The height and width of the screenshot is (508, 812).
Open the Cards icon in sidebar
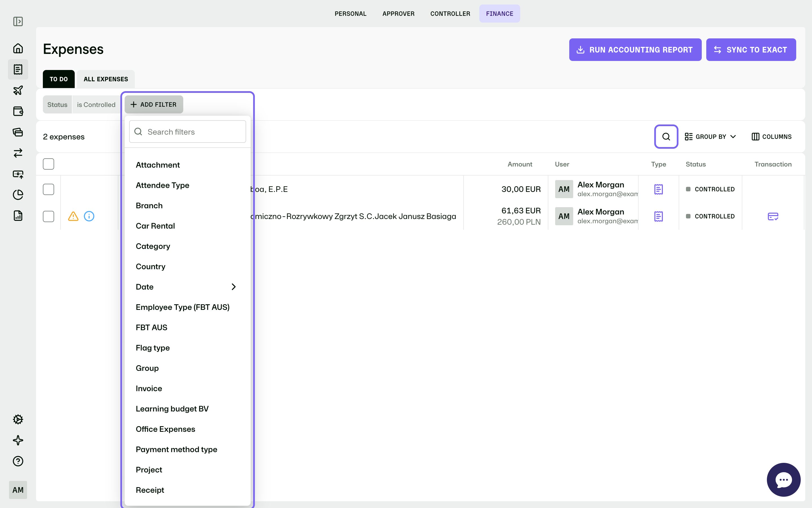pyautogui.click(x=18, y=132)
